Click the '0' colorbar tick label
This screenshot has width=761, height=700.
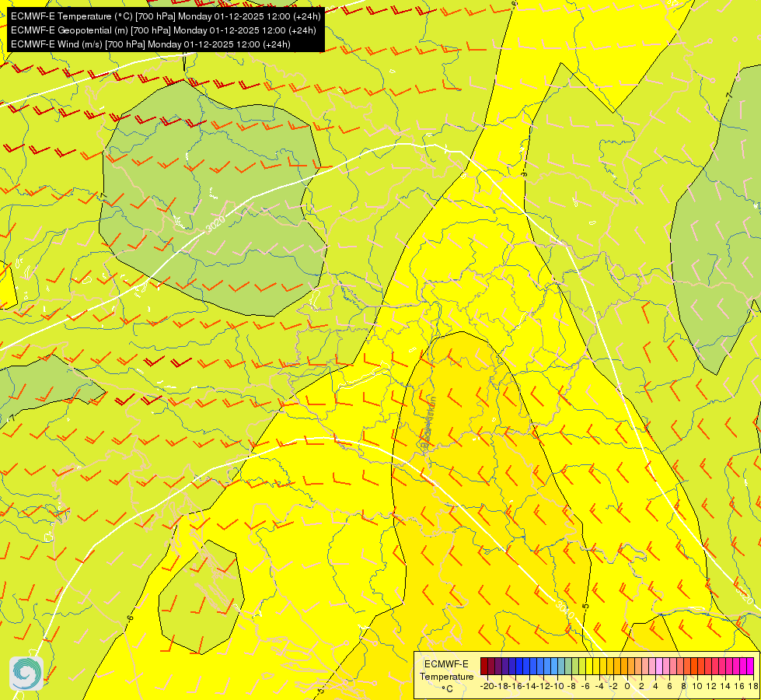627,686
